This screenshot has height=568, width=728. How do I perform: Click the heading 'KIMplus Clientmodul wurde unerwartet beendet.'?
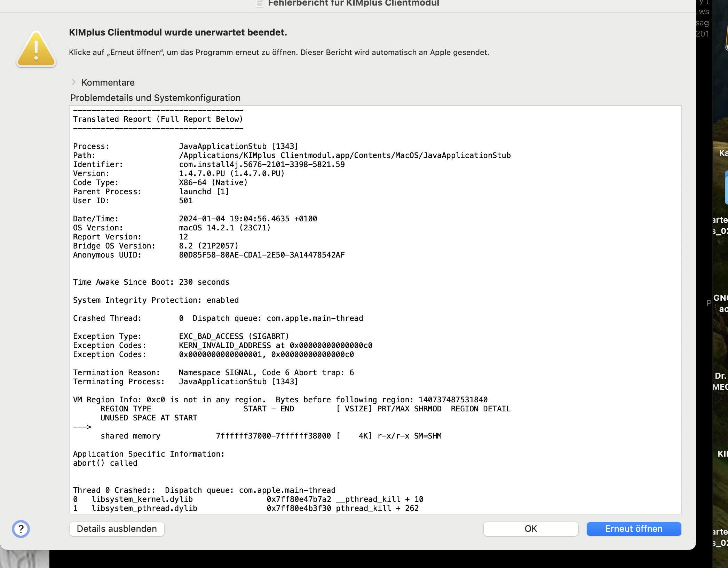pyautogui.click(x=178, y=32)
